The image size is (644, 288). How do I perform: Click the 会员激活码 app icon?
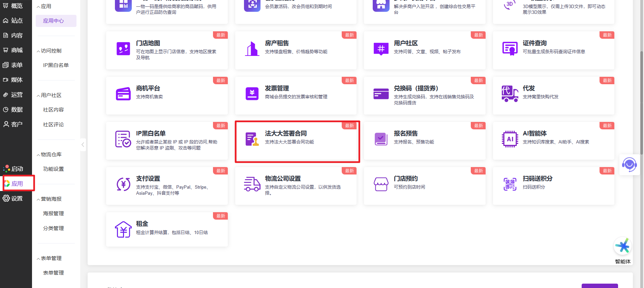point(252,4)
